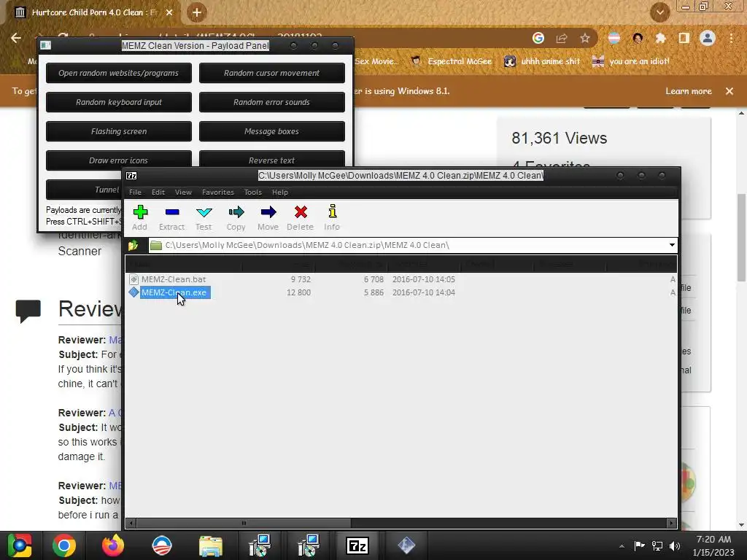Click the Move toolbar icon in 7-Zip
This screenshot has width=747, height=560.
tap(268, 217)
